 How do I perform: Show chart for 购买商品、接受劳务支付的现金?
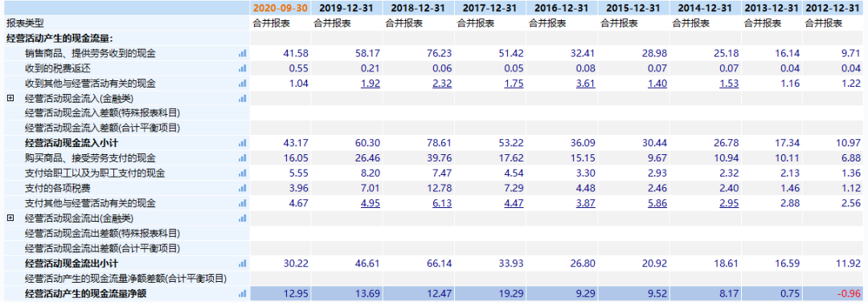(x=242, y=158)
